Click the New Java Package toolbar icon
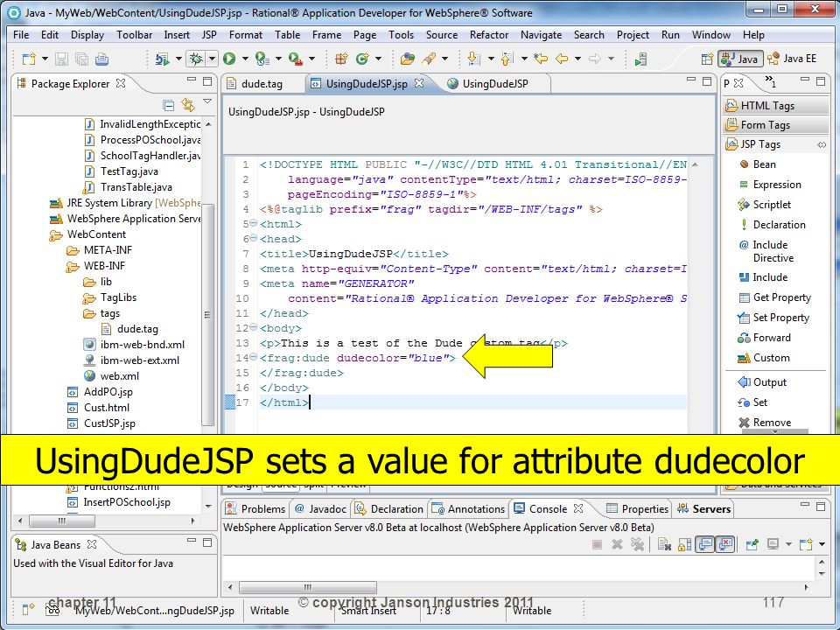The width and height of the screenshot is (840, 630). (340, 59)
